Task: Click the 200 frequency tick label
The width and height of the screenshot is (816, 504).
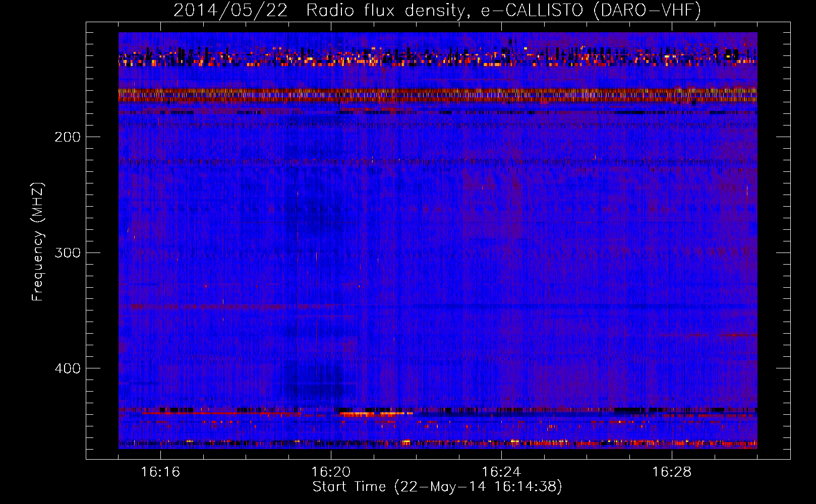Action: click(x=68, y=137)
